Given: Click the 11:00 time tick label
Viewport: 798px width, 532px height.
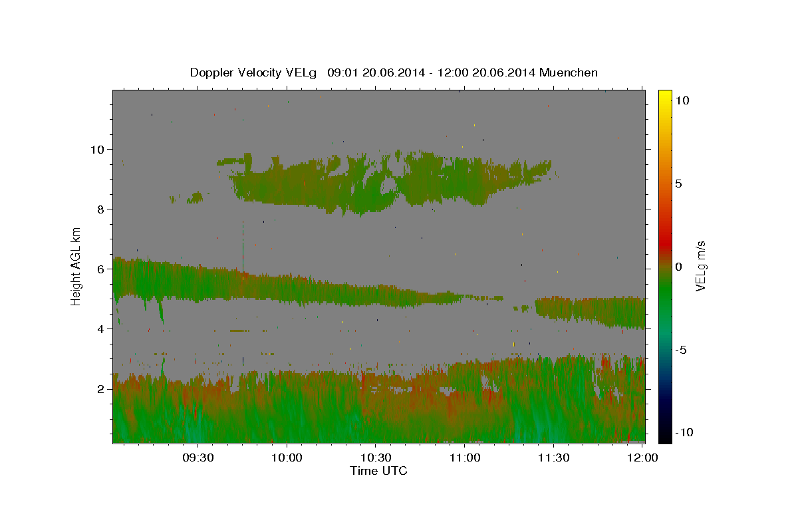Looking at the screenshot, I should (x=465, y=458).
